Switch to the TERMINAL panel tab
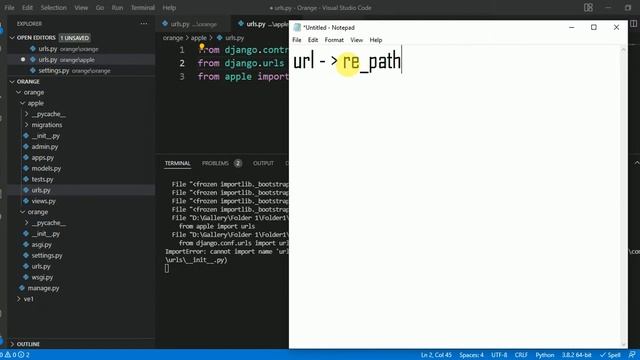 (178, 163)
